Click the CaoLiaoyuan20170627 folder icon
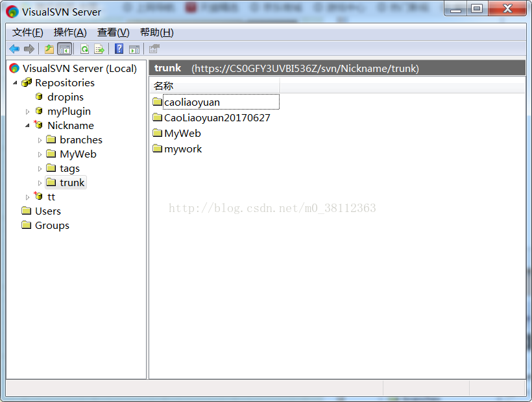 pos(158,117)
